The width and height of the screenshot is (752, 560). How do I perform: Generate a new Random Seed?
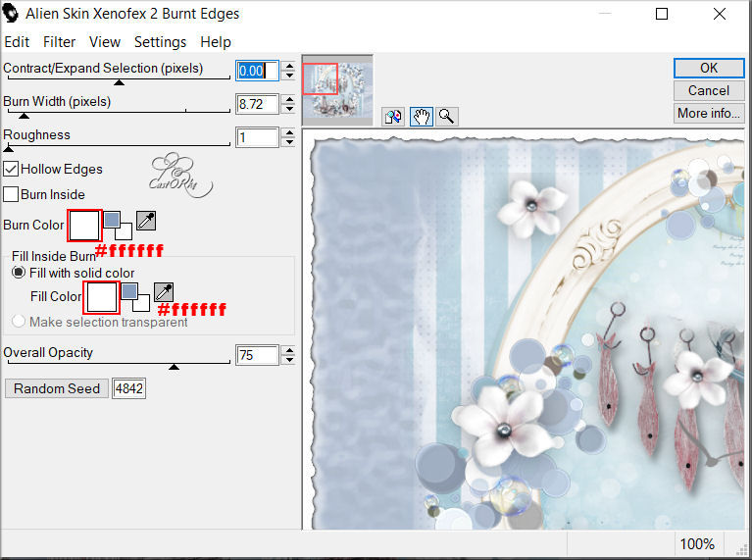[57, 388]
